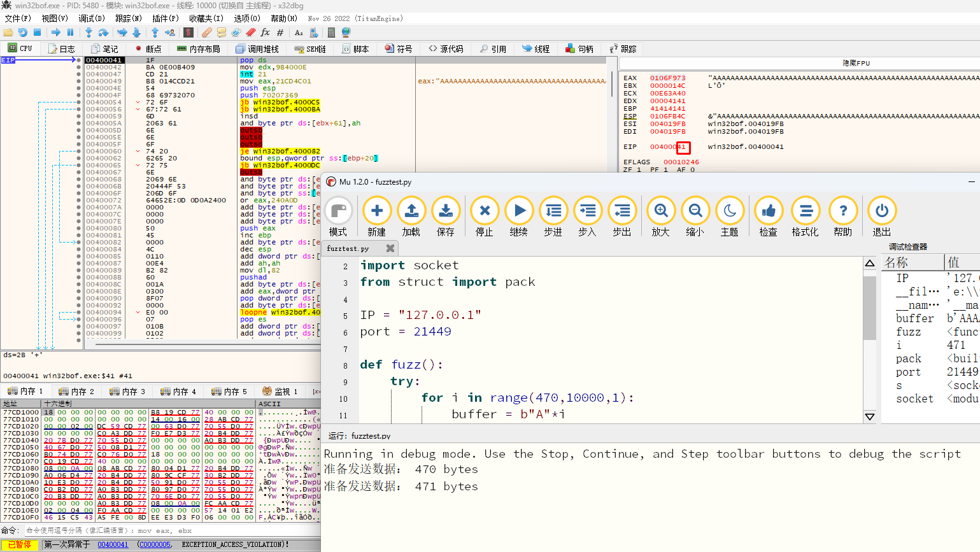Select 内存 2 dump tab

click(76, 391)
